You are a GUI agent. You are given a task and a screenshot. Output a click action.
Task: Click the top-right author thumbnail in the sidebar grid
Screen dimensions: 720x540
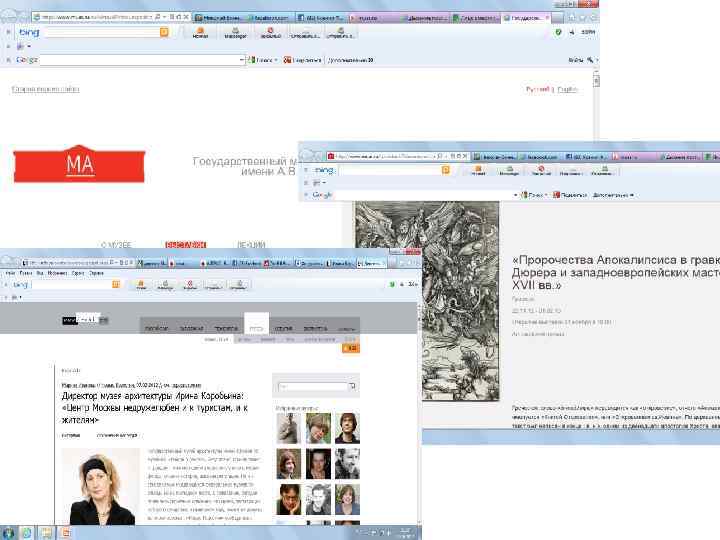pos(348,428)
